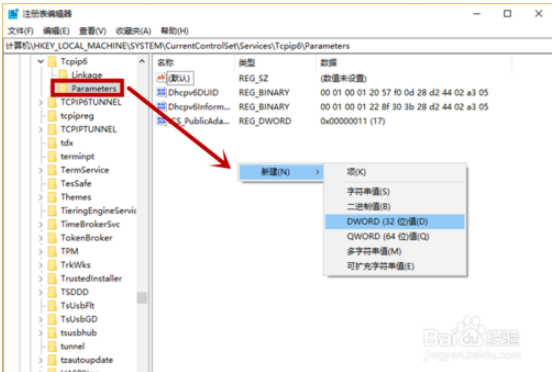553x372 pixels.
Task: Click the TPM folder icon
Action: click(x=52, y=251)
